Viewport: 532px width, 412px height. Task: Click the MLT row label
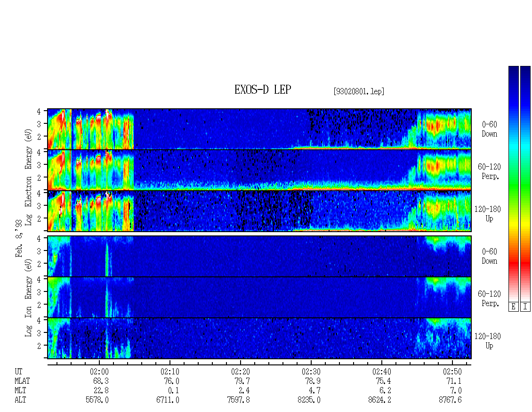(20, 391)
